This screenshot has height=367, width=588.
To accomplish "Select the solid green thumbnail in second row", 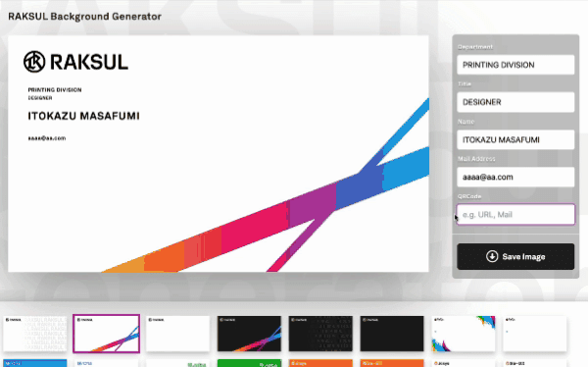I will pyautogui.click(x=249, y=363).
